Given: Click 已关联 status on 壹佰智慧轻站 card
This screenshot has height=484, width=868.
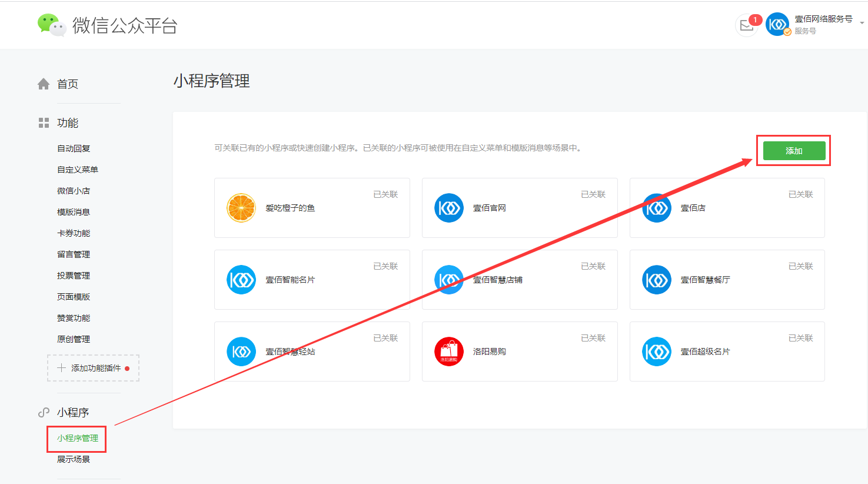Looking at the screenshot, I should coord(385,338).
